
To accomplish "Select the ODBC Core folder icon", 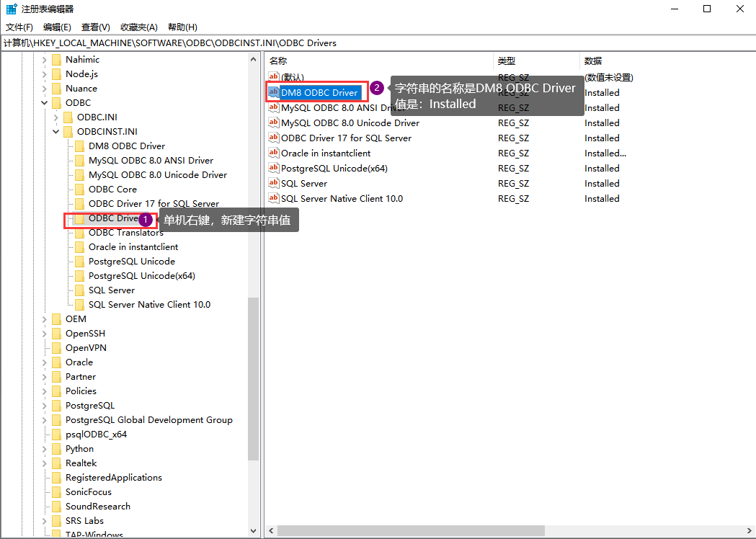I will point(80,190).
